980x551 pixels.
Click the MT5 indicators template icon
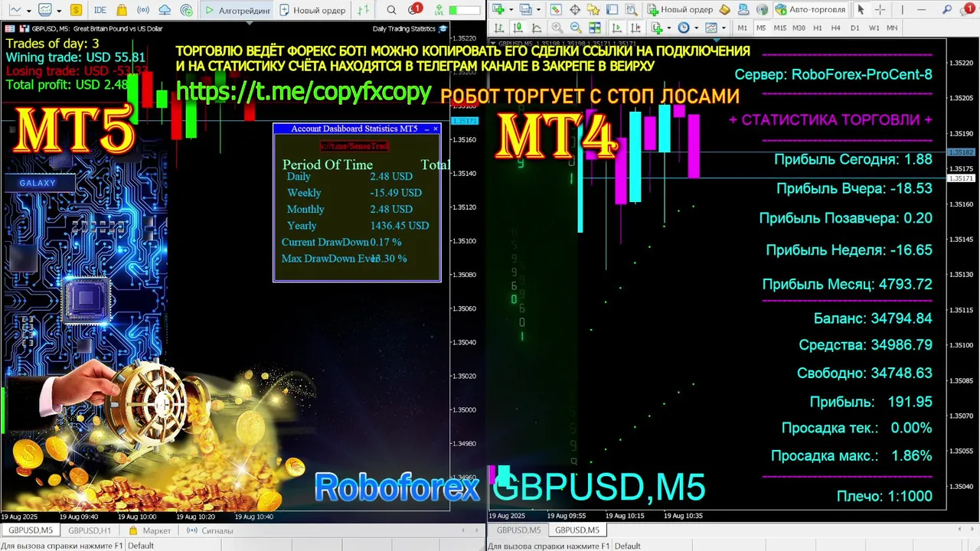[45, 10]
